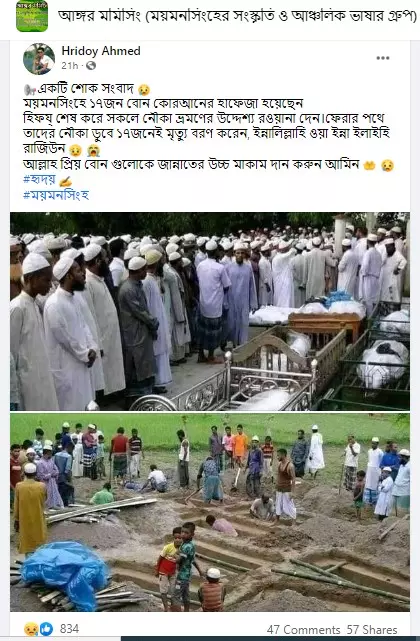Viewport: 420px width, 641px height.
Task: Open Hridoy Ahmed's profile picture
Action: [x=39, y=59]
